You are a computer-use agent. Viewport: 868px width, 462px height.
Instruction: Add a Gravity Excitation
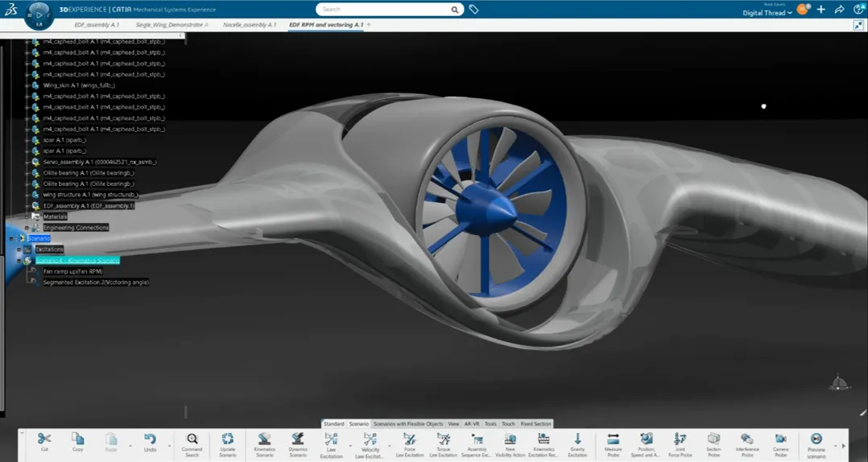[x=577, y=445]
